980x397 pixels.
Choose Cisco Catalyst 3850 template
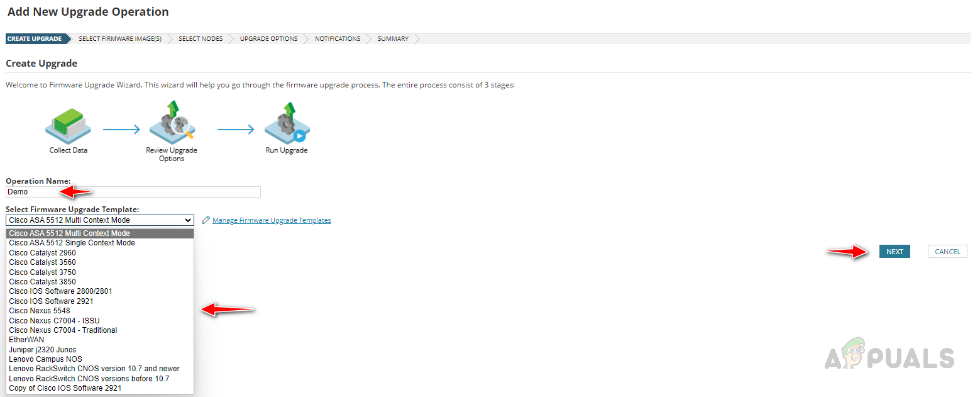[100, 282]
